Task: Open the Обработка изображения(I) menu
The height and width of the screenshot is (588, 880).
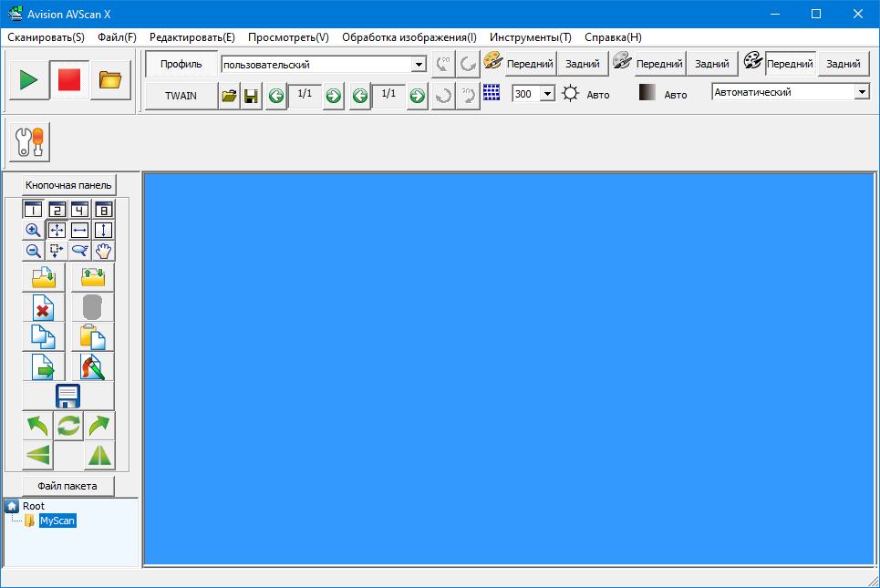Action: coord(409,37)
